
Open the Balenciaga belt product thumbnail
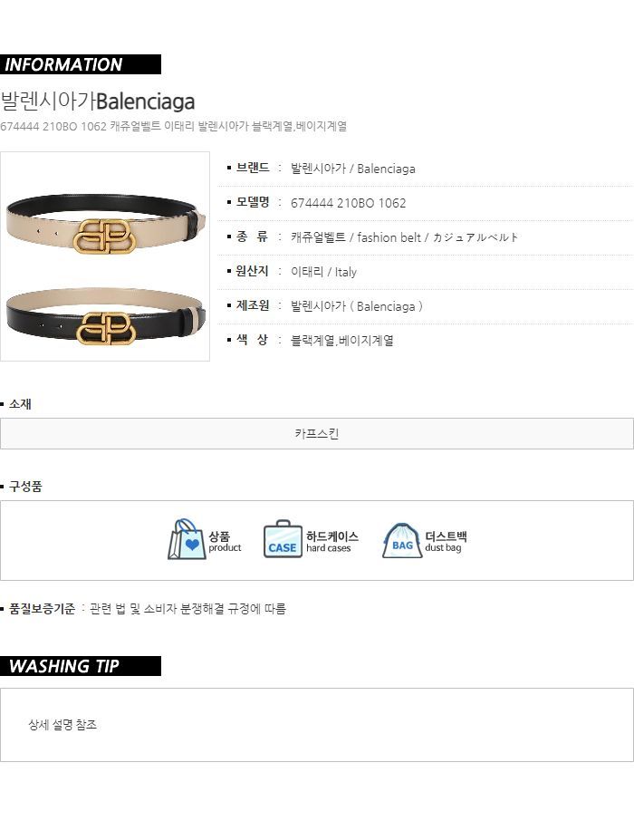pyautogui.click(x=105, y=256)
